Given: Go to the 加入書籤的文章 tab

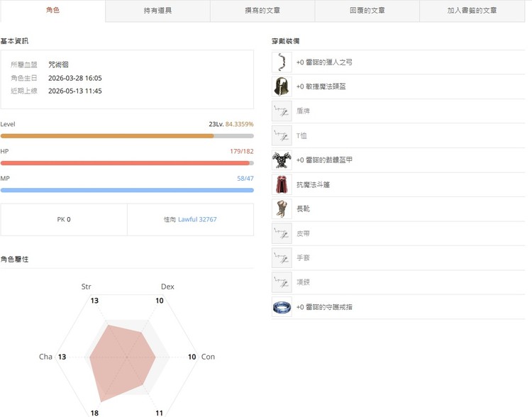Looking at the screenshot, I should point(472,11).
